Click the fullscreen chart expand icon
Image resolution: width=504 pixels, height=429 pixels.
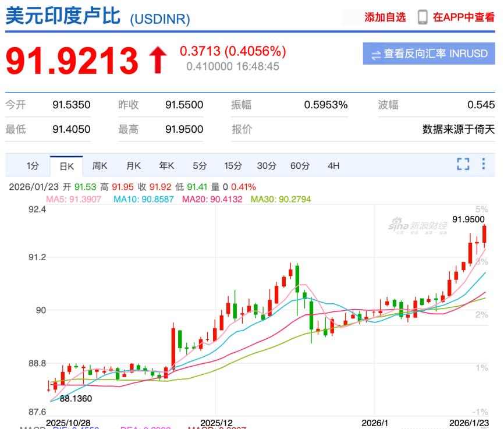coord(463,164)
